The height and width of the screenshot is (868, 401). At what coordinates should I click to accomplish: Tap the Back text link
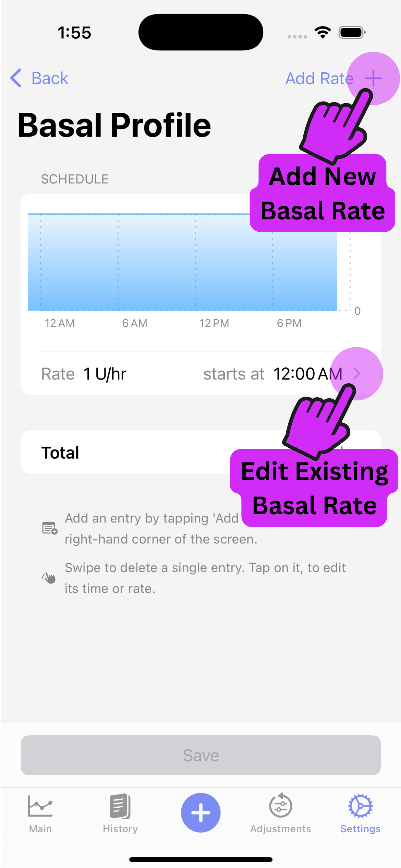50,78
